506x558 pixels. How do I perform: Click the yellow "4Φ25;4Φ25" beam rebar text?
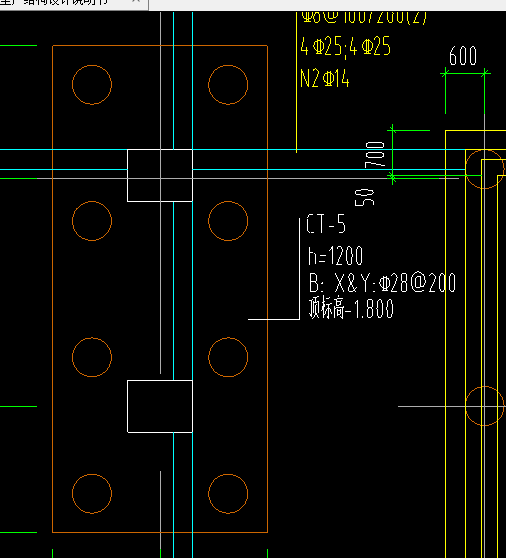(x=345, y=46)
